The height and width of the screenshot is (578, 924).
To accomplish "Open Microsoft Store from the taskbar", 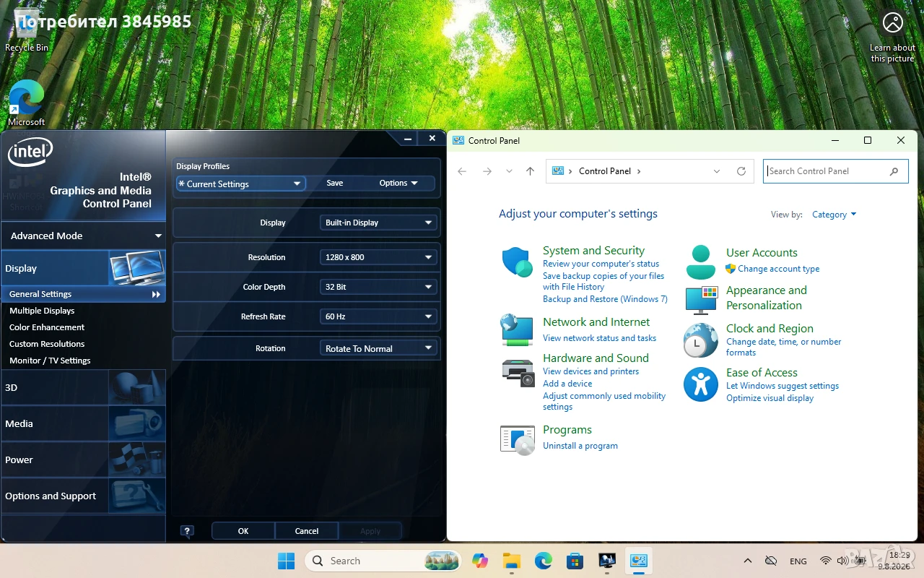I will [575, 561].
